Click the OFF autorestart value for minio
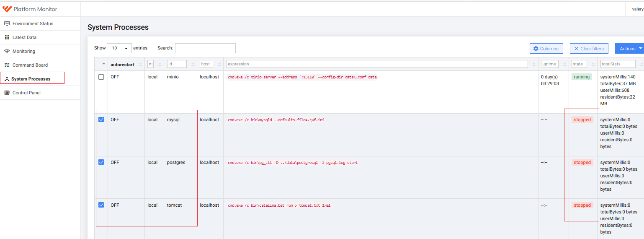The width and height of the screenshot is (644, 239). click(x=115, y=77)
